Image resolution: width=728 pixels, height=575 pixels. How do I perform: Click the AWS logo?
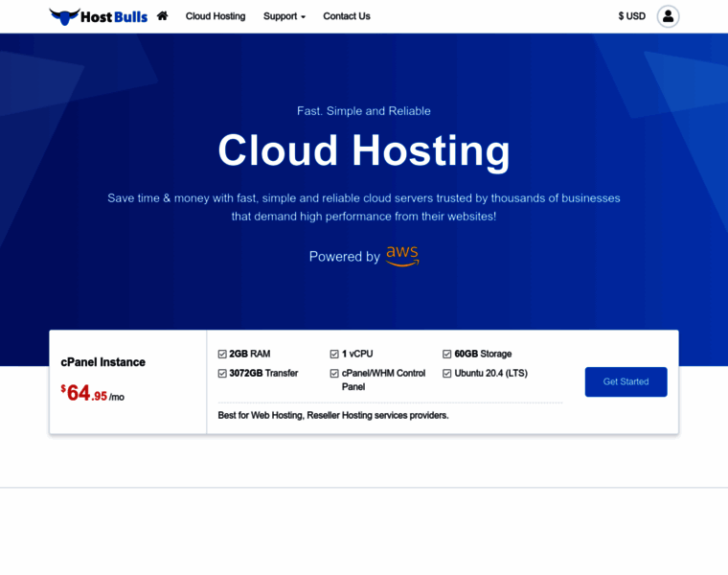[x=402, y=256]
